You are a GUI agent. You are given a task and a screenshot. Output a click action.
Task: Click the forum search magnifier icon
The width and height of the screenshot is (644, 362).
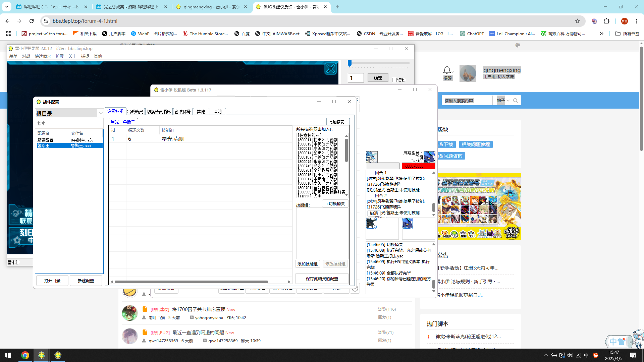(x=516, y=101)
